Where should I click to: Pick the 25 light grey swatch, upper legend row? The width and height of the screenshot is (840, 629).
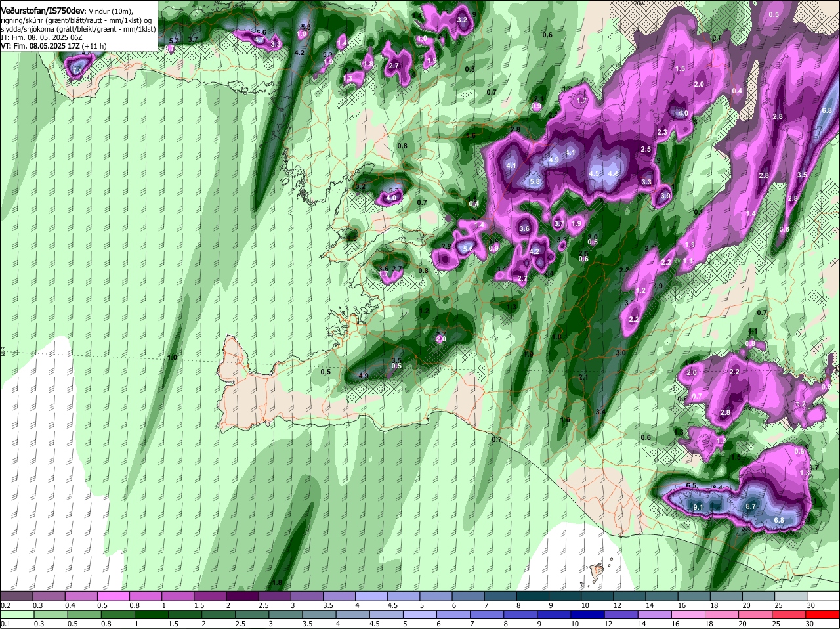coord(791,596)
